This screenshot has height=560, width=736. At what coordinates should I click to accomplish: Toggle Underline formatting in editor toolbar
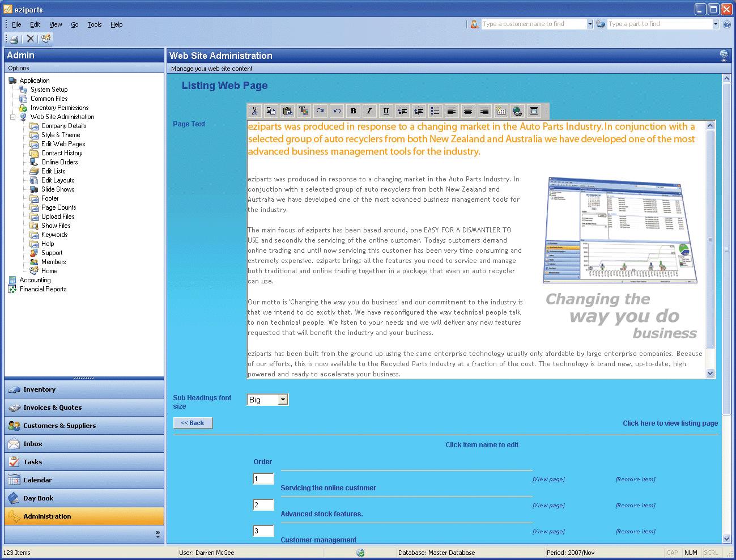tap(386, 111)
